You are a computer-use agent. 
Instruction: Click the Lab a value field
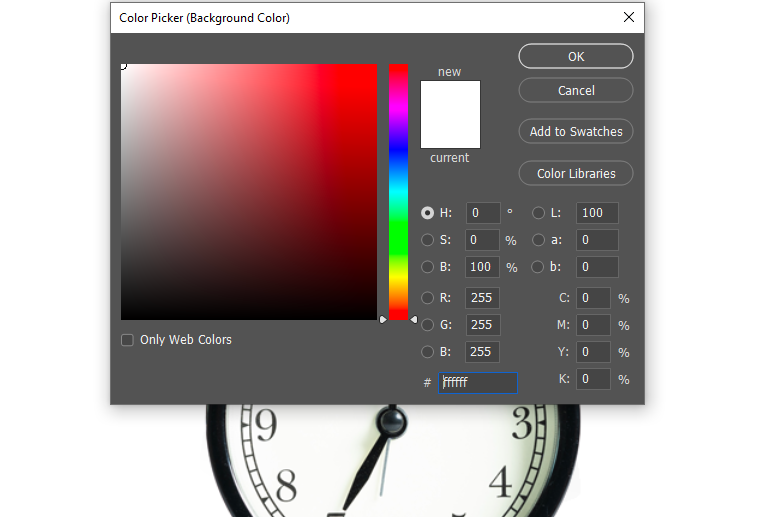[597, 240]
